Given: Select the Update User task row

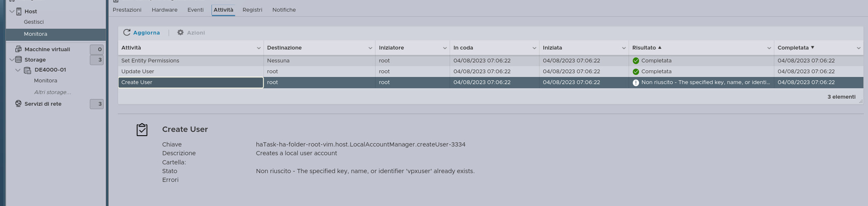Looking at the screenshot, I should pos(490,71).
